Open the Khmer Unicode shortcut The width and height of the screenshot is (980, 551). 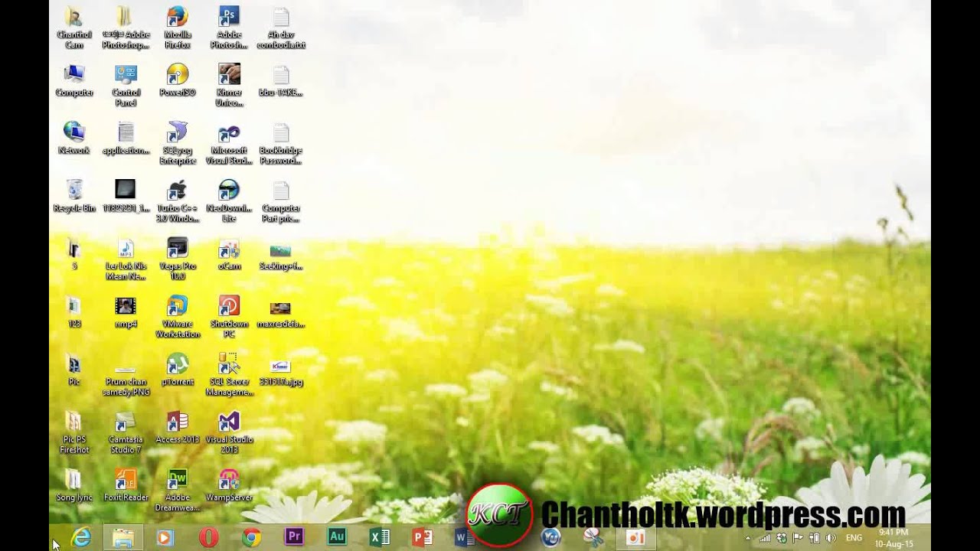[229, 85]
